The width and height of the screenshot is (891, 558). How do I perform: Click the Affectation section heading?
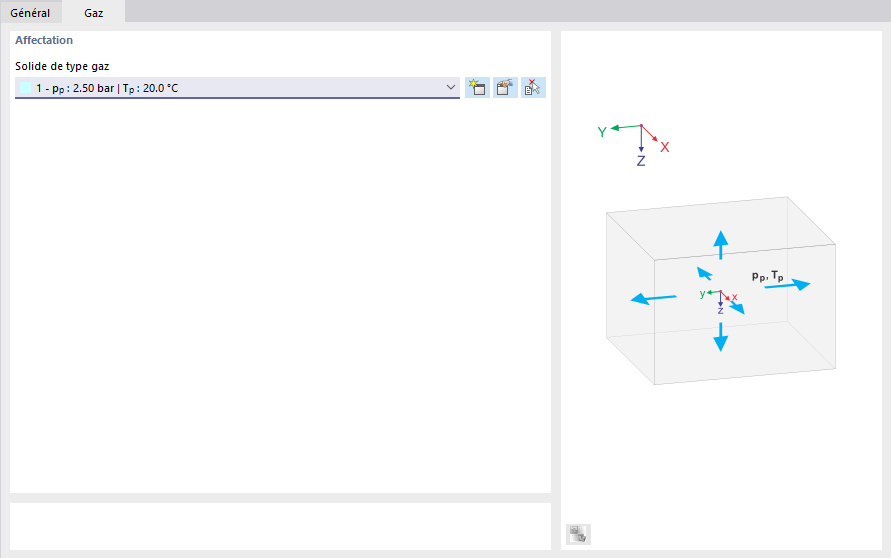(x=44, y=40)
